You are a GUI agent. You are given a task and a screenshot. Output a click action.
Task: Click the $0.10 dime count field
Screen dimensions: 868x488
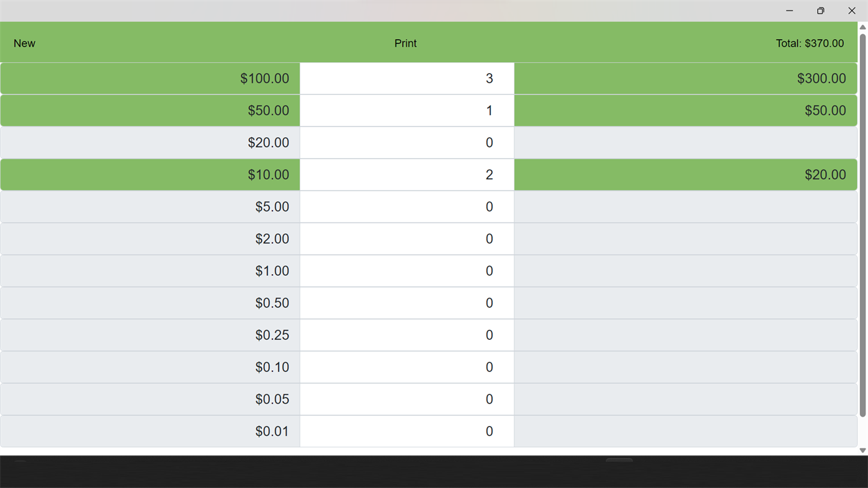[406, 366]
